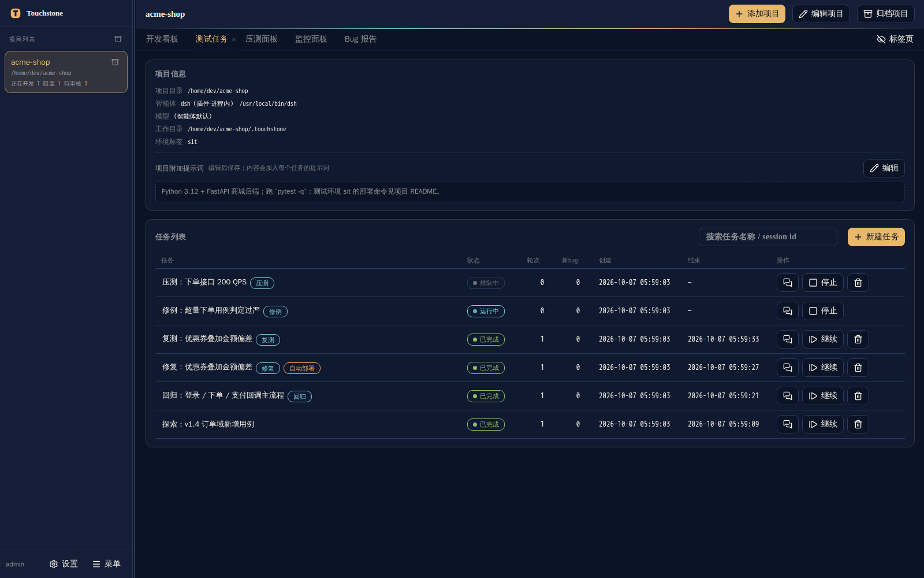This screenshot has height=578, width=924.
Task: Open chat log for 回归：登录/下单/支付回调主流程
Action: coord(787,396)
